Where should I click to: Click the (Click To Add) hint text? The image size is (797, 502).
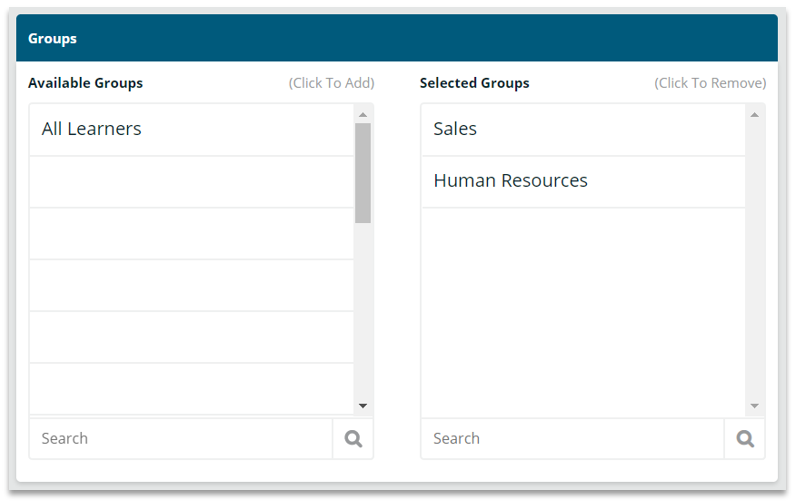click(x=331, y=83)
